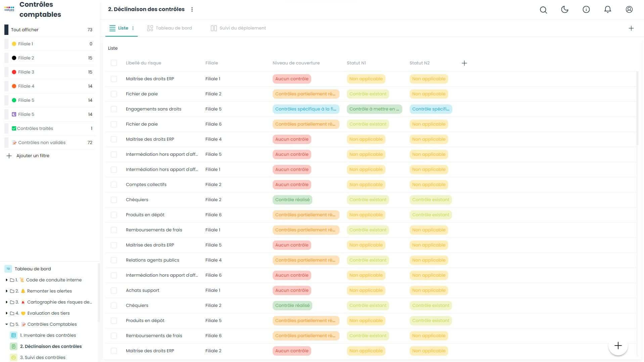This screenshot has width=644, height=362.
Task: Open the info circle icon
Action: coord(586,9)
